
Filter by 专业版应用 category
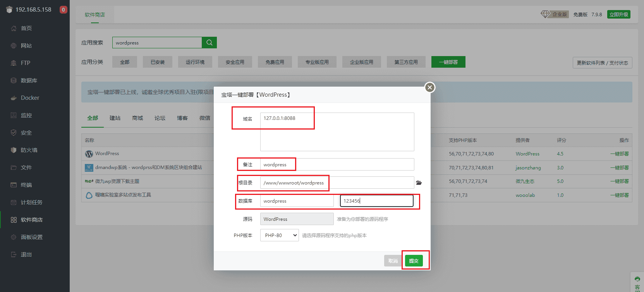pyautogui.click(x=317, y=62)
